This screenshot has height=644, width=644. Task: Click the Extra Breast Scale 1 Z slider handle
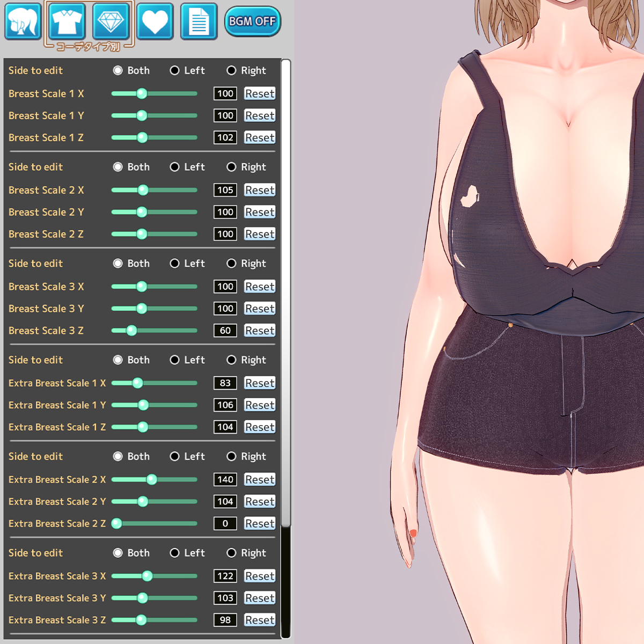[143, 427]
